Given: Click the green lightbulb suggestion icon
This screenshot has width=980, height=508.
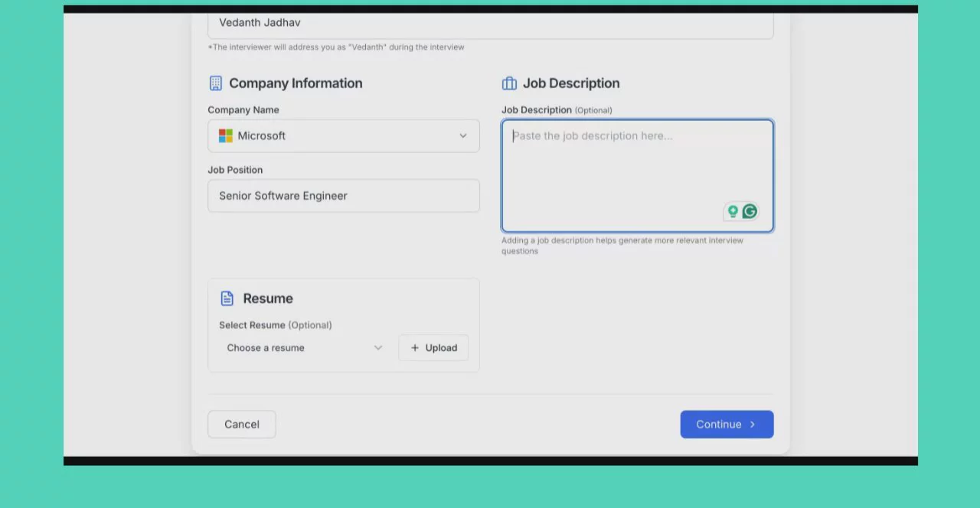Looking at the screenshot, I should (x=733, y=211).
